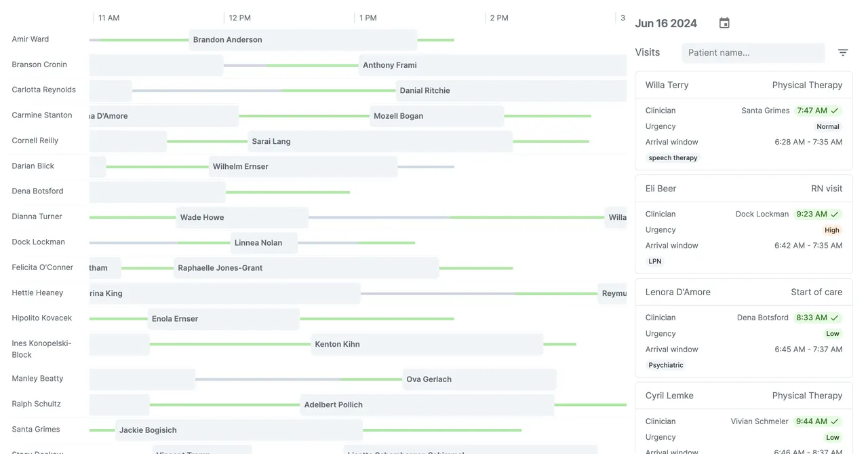
Task: Click the High urgency badge
Action: 832,230
